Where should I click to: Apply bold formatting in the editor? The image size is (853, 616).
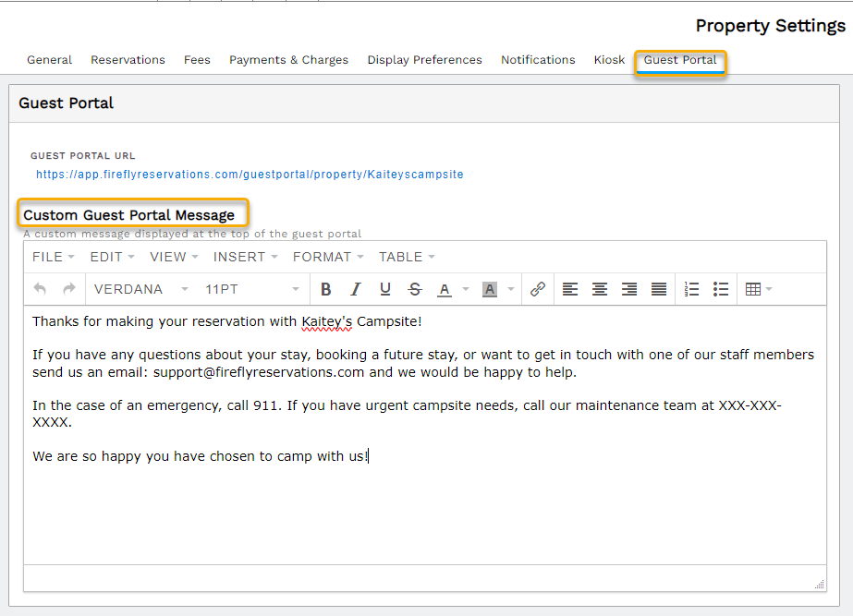point(325,289)
